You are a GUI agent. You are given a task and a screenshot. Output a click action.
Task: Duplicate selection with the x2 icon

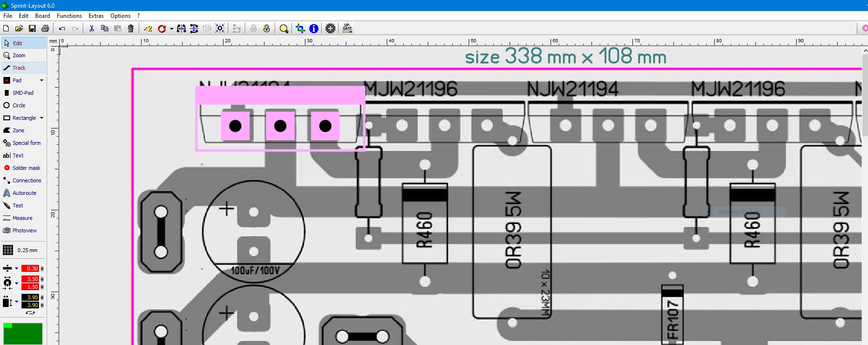click(148, 28)
